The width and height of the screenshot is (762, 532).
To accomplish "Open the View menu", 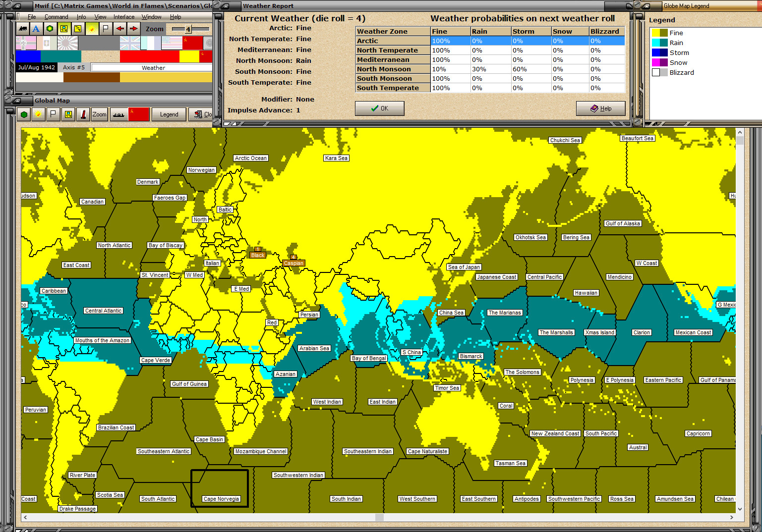I will (x=100, y=17).
